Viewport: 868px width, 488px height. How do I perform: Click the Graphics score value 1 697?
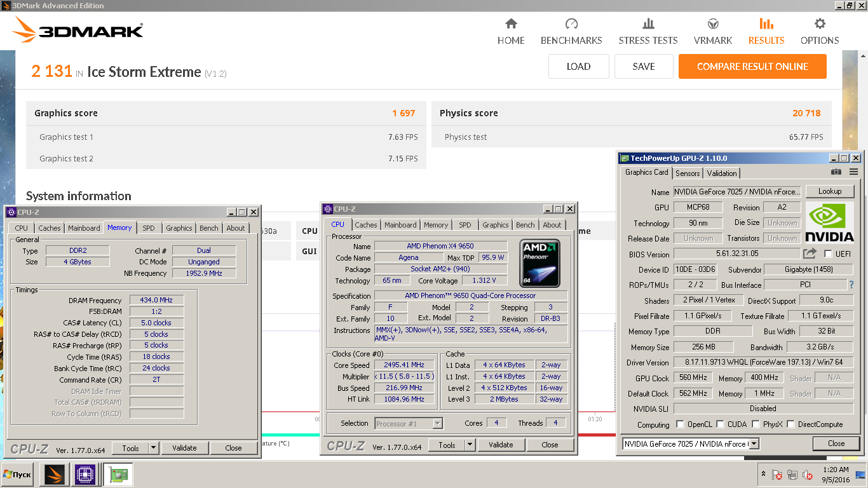(x=403, y=113)
